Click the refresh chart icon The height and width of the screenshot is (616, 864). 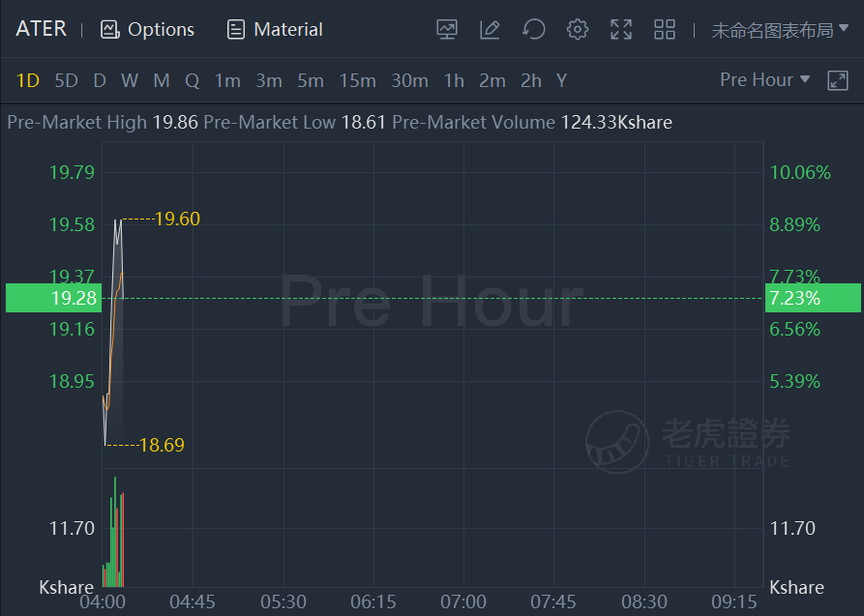point(533,30)
